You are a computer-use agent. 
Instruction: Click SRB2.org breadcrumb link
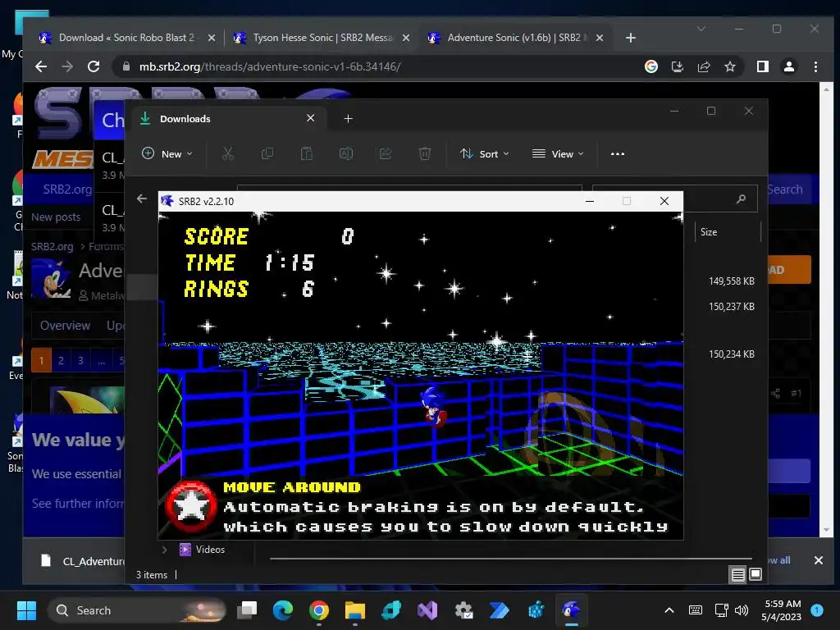pos(52,246)
